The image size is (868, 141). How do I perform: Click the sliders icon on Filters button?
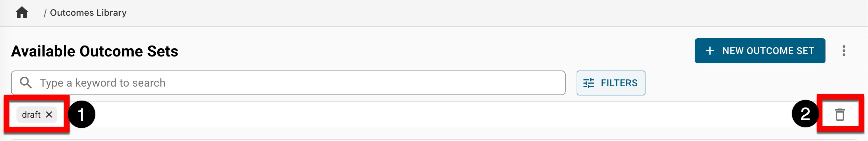[x=589, y=83]
